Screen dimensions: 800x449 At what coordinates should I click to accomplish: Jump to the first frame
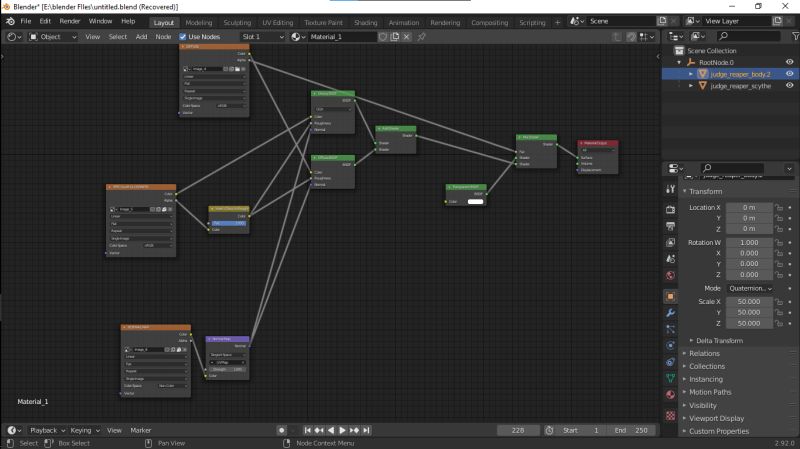tap(308, 430)
